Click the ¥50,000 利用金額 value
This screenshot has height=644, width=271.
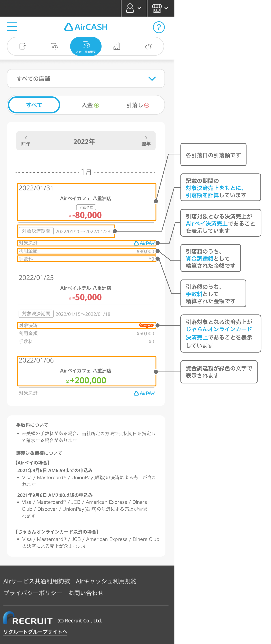(x=145, y=333)
